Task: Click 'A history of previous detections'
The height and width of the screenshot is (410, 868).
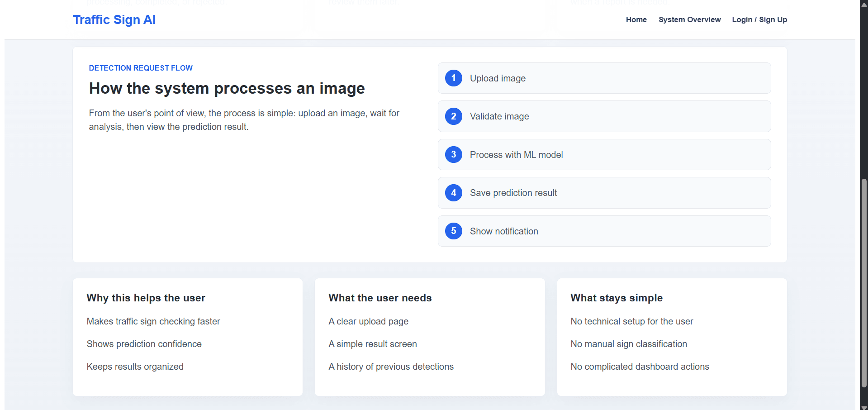Action: (391, 367)
